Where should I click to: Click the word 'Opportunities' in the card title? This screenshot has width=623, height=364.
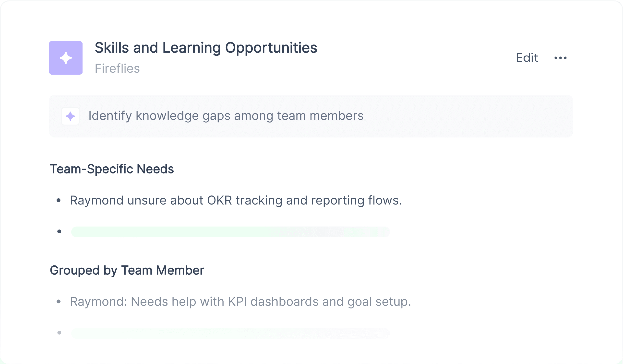coord(271,48)
